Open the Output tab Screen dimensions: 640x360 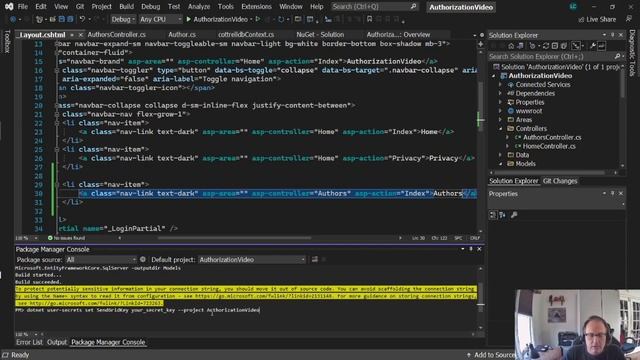coord(57,342)
